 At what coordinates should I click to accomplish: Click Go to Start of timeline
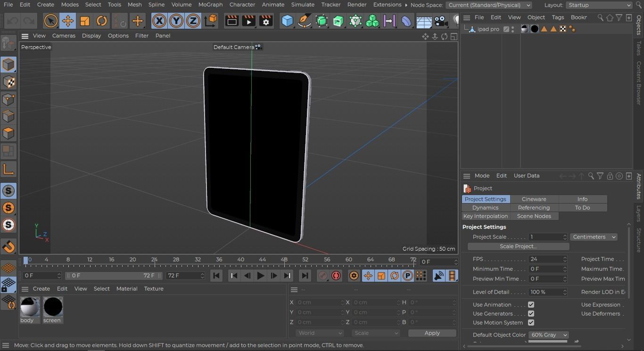[x=216, y=276]
